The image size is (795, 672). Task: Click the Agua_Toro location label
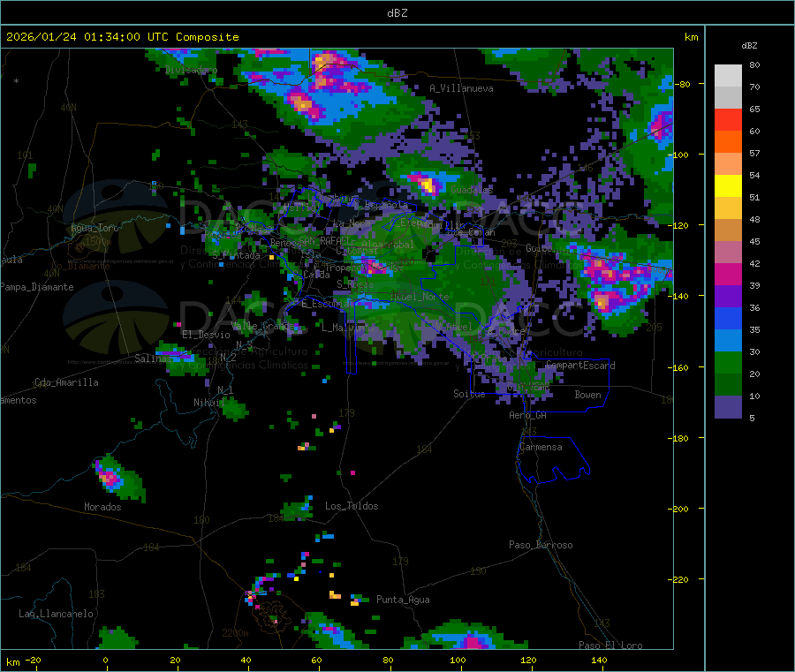95,228
